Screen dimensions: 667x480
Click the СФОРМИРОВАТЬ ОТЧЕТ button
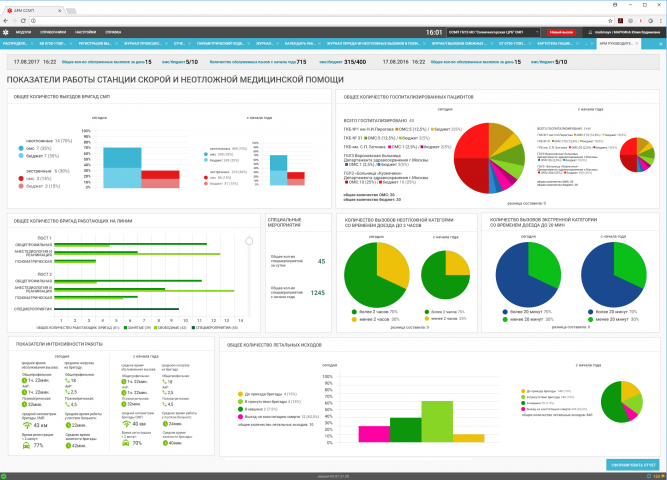pos(633,465)
